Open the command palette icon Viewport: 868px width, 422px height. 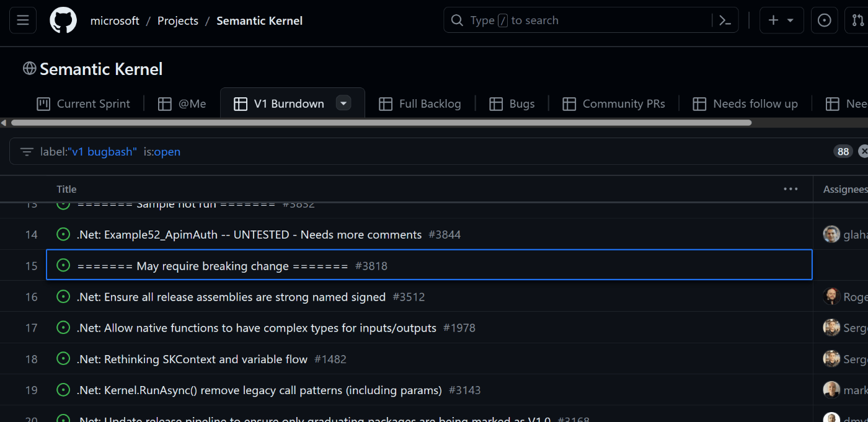(x=725, y=20)
